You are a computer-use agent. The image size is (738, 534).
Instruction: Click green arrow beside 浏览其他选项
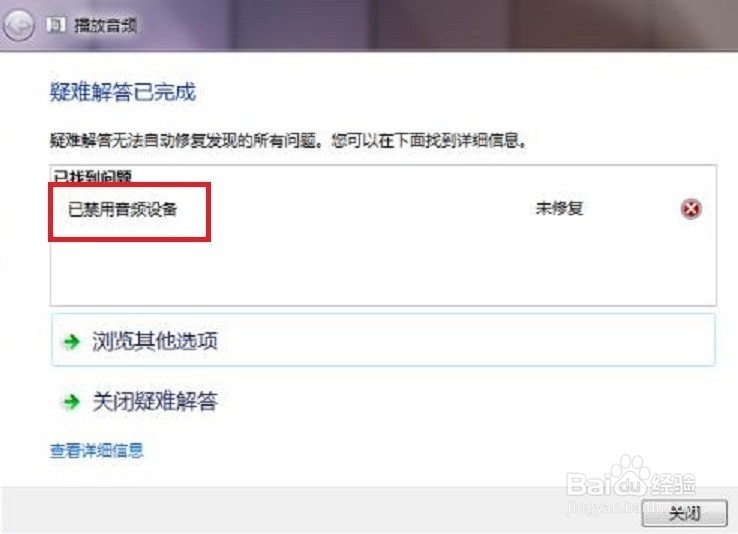[72, 342]
